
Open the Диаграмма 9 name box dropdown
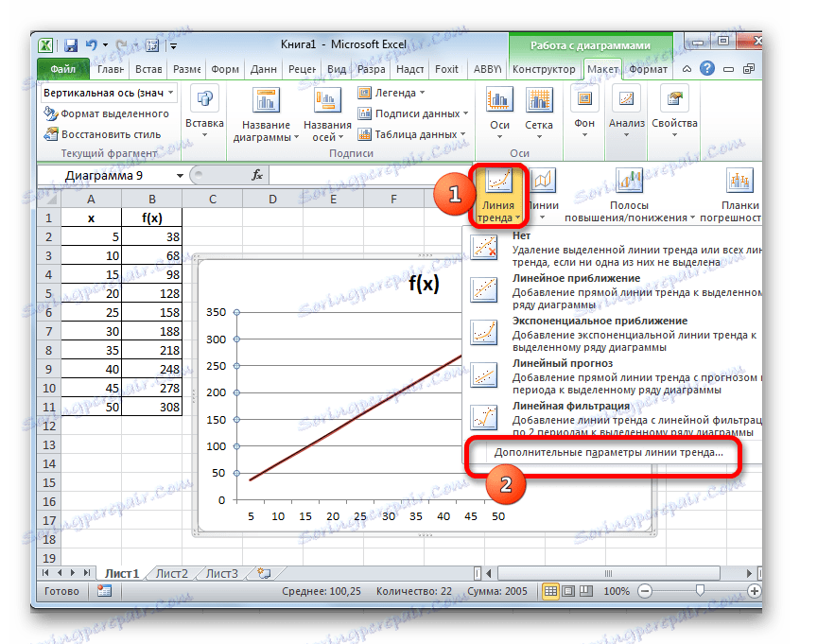coord(179,175)
